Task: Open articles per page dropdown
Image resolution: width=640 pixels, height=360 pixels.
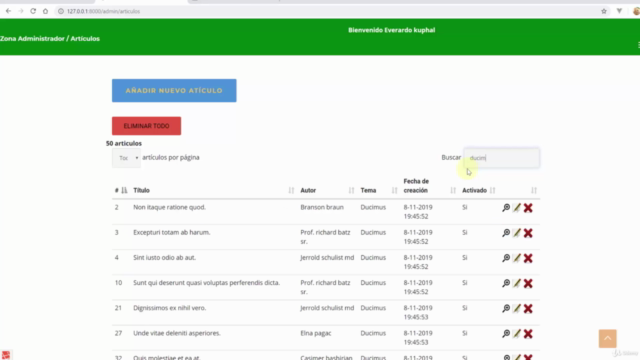Action: click(x=127, y=158)
